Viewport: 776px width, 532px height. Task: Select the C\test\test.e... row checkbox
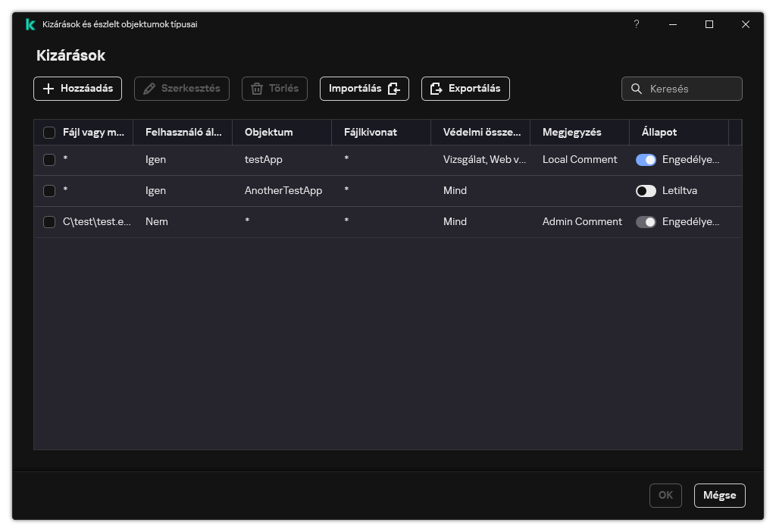tap(49, 222)
